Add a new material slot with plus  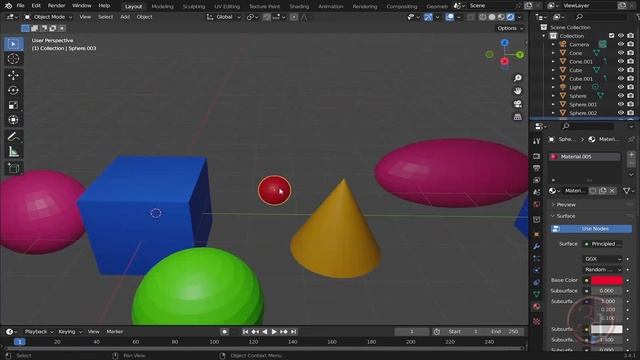(631, 155)
